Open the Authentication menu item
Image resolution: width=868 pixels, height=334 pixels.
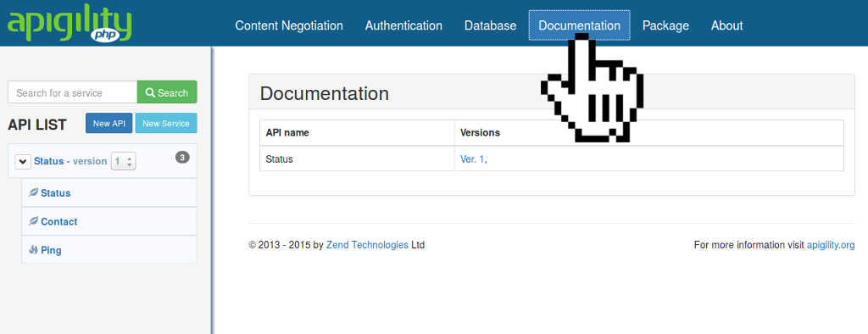point(403,25)
